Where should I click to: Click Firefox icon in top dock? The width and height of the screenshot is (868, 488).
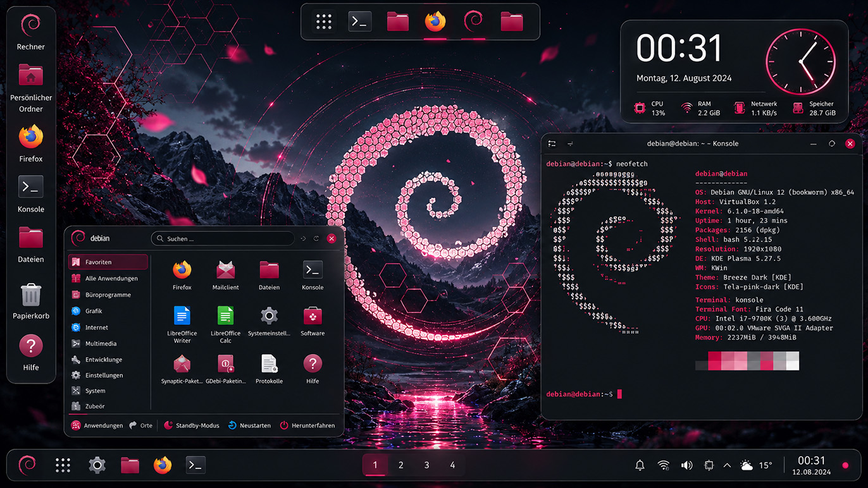(x=435, y=21)
